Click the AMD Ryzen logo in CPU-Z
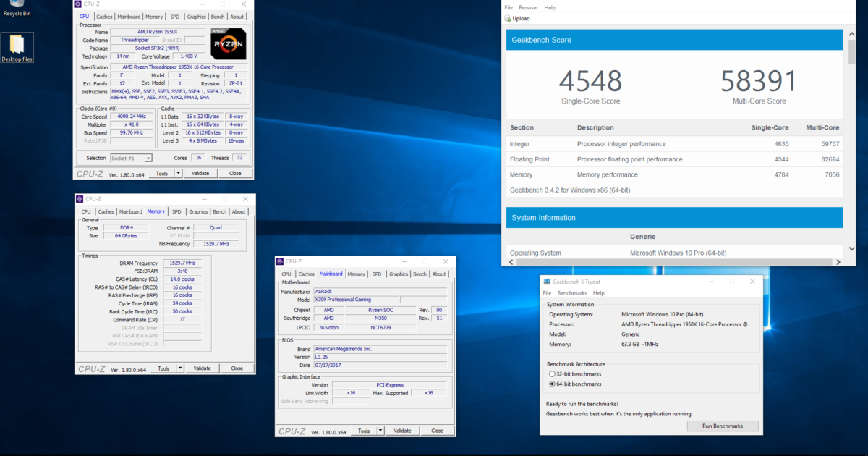This screenshot has height=456, width=868. click(x=228, y=43)
